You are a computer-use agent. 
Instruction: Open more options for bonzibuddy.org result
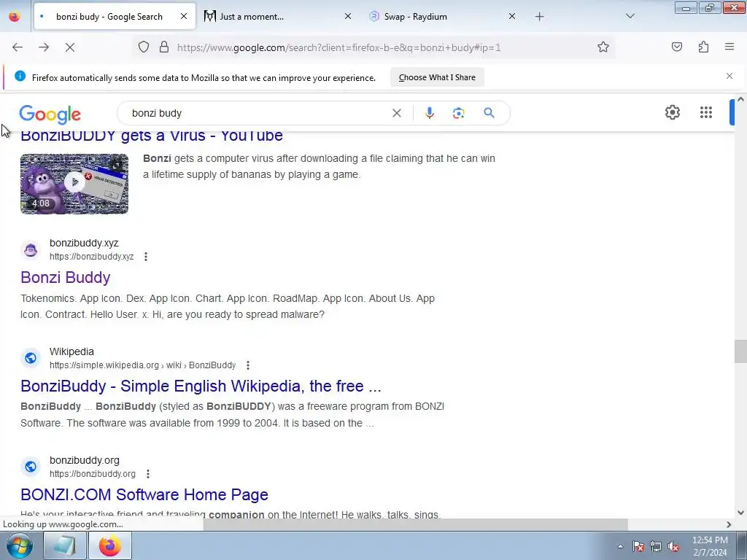[148, 474]
